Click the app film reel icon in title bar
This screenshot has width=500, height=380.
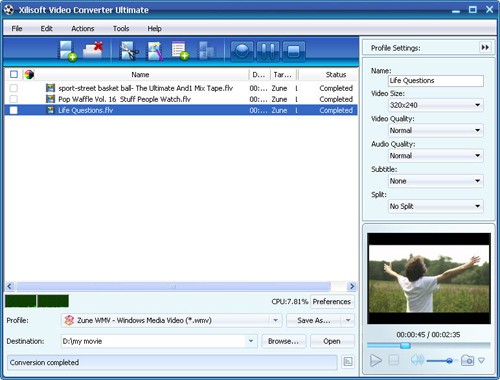9,9
